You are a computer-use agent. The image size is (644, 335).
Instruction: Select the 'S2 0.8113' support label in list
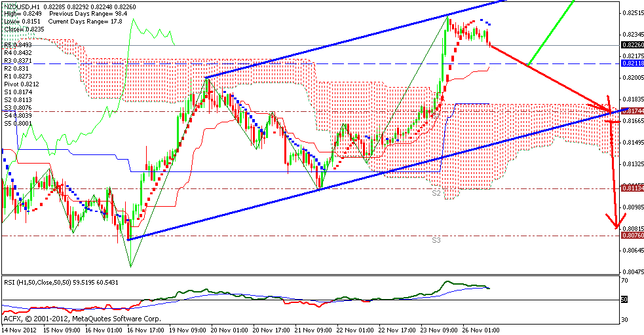[18, 99]
